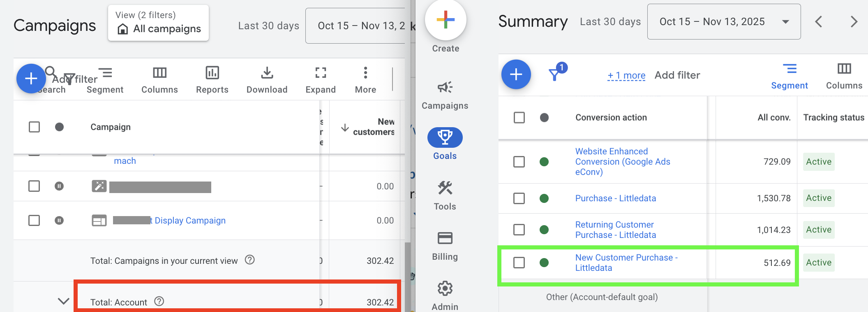Click the redacted campaign's Performance Max icon

[99, 186]
